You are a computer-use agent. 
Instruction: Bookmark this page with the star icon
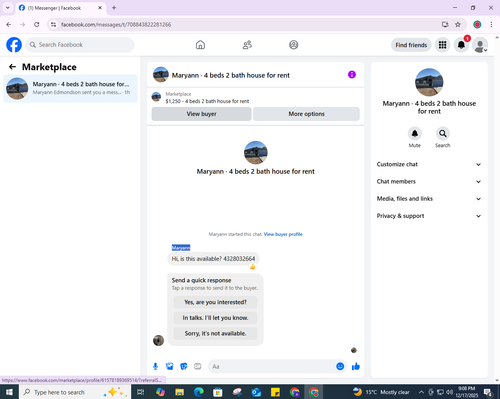click(x=458, y=24)
